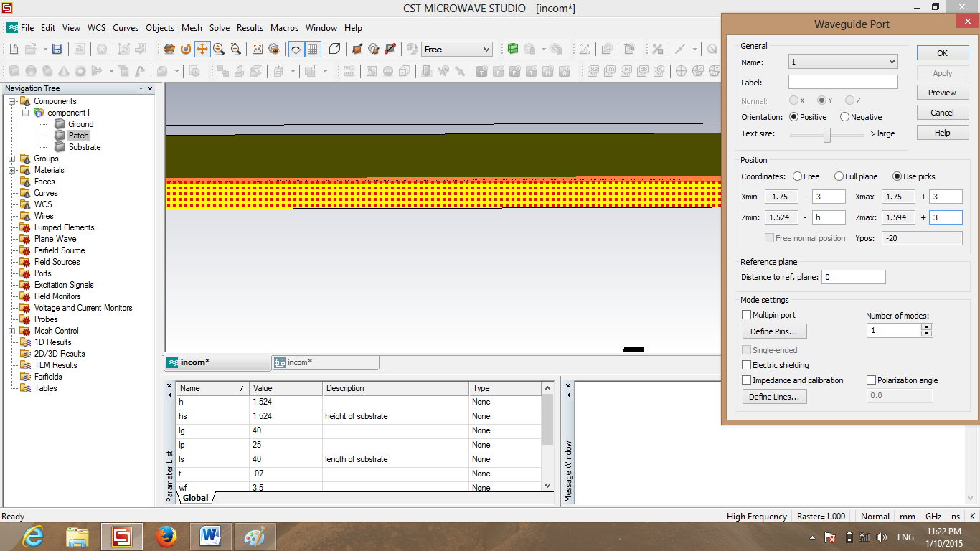Click the Ground solid icon in tree
Viewport: 980px width, 551px height.
pos(60,124)
